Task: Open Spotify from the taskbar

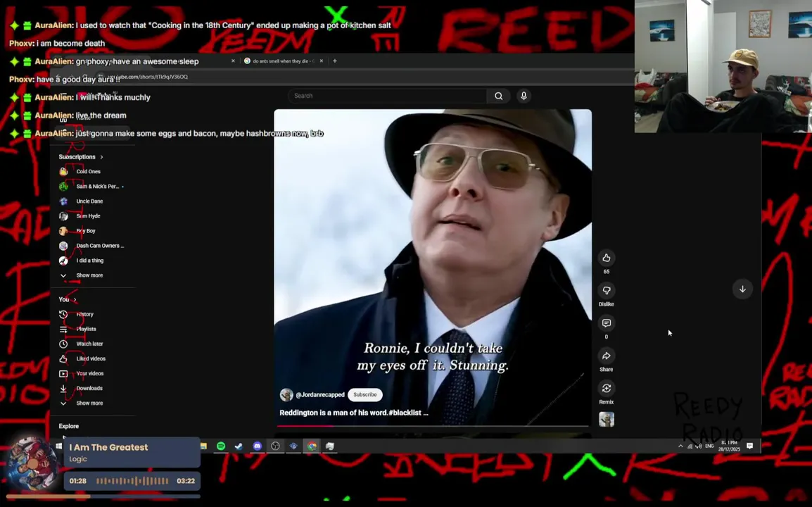Action: pos(221,446)
